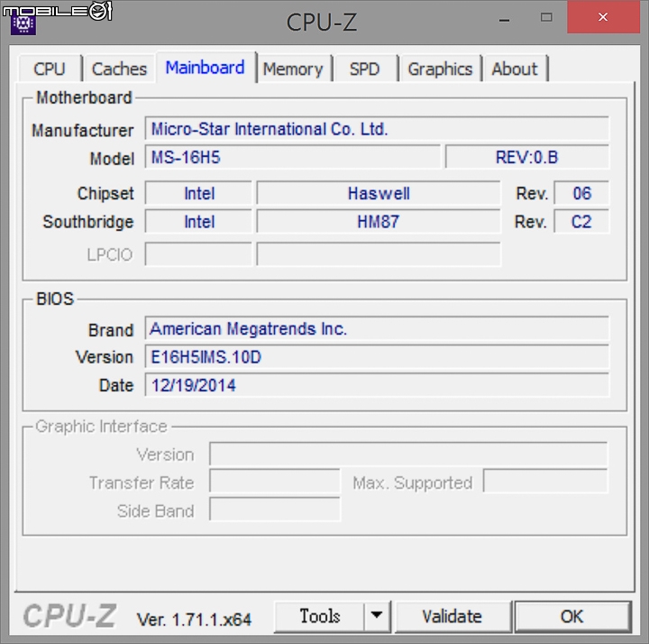Minimize the CPU-Z window
The width and height of the screenshot is (649, 644).
[x=504, y=19]
